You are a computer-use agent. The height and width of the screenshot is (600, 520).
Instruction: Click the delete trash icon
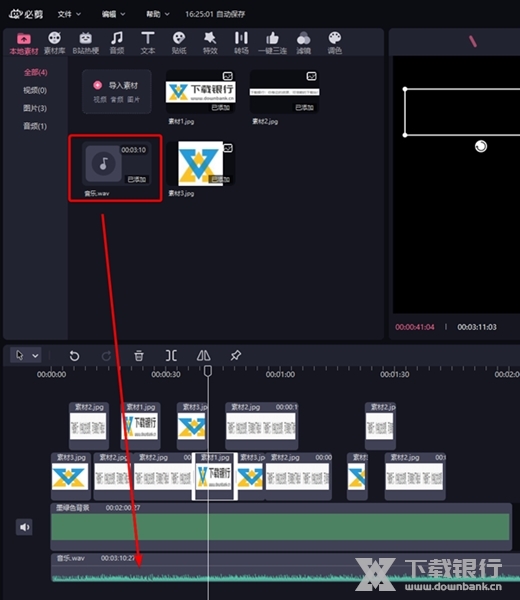click(139, 356)
